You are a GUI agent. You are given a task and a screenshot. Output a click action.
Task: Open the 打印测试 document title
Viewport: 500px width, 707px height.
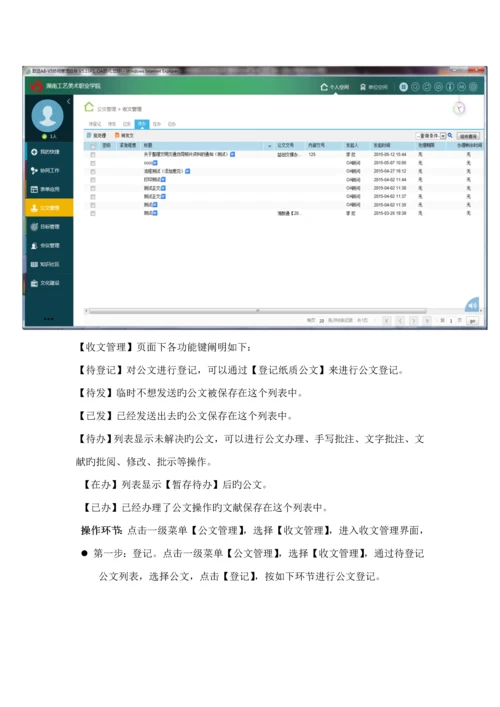pyautogui.click(x=152, y=179)
